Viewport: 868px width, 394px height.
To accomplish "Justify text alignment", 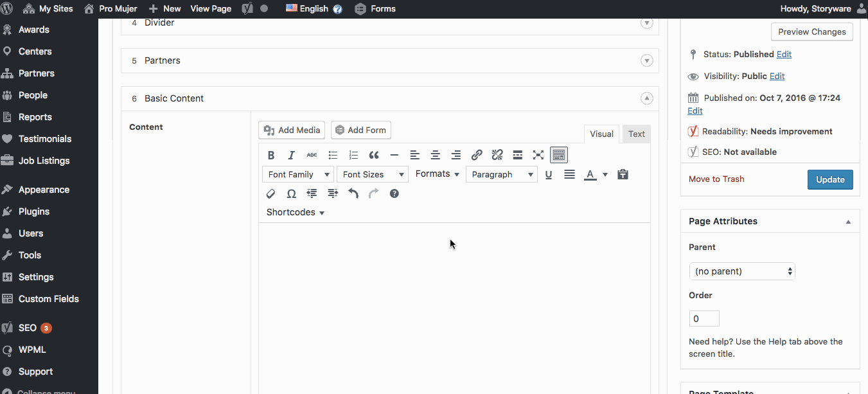I will [x=569, y=174].
